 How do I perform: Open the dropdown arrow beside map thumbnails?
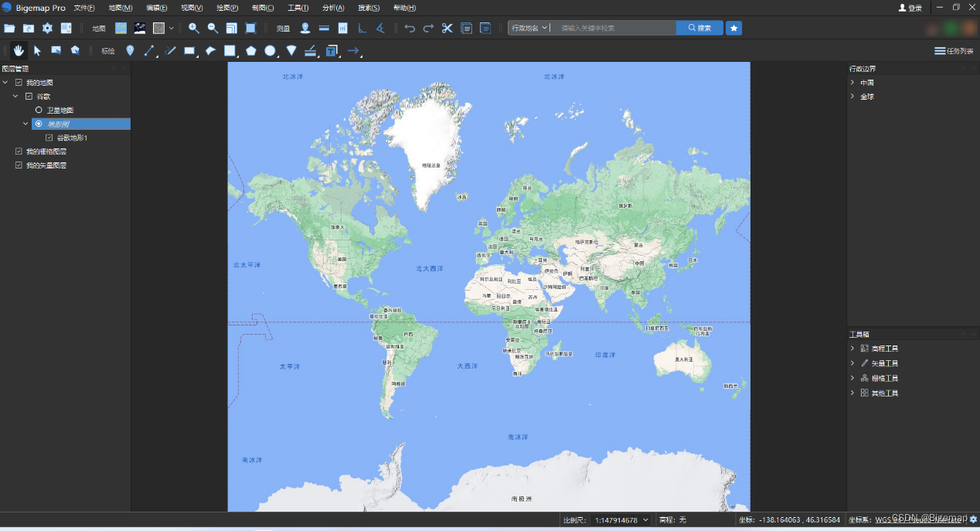tap(172, 29)
